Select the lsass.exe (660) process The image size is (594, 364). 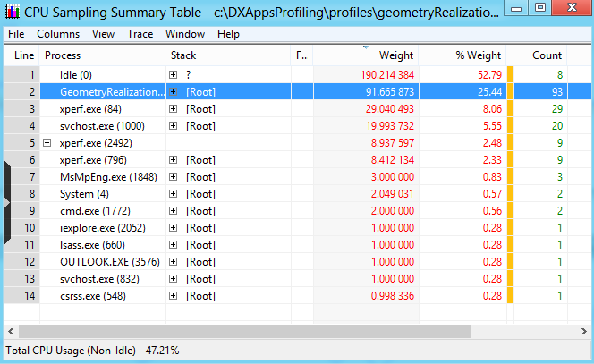(92, 245)
